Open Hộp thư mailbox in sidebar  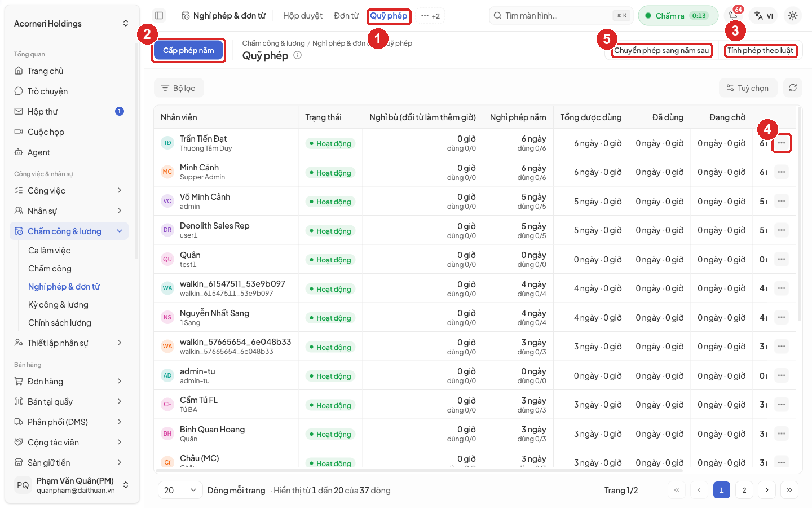[x=69, y=112]
